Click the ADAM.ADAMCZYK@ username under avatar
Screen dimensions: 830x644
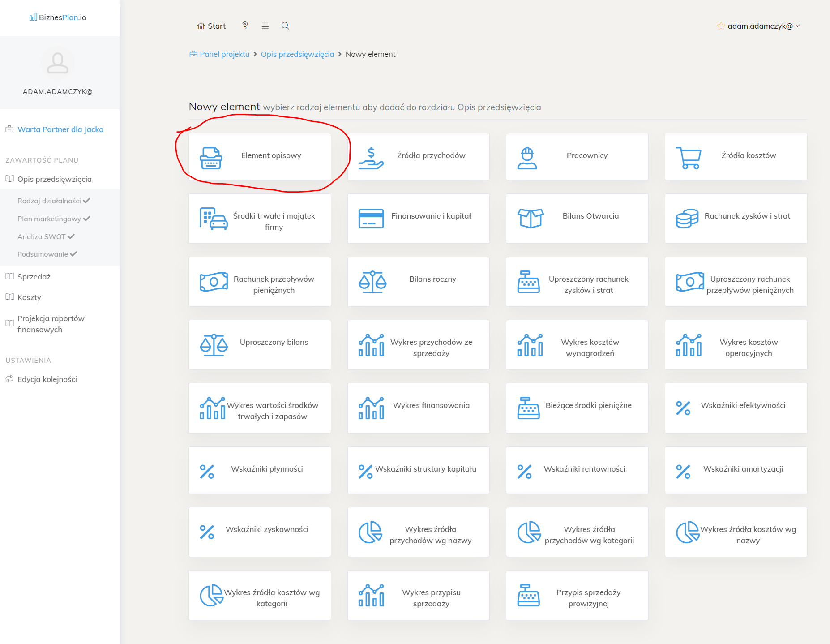point(58,92)
